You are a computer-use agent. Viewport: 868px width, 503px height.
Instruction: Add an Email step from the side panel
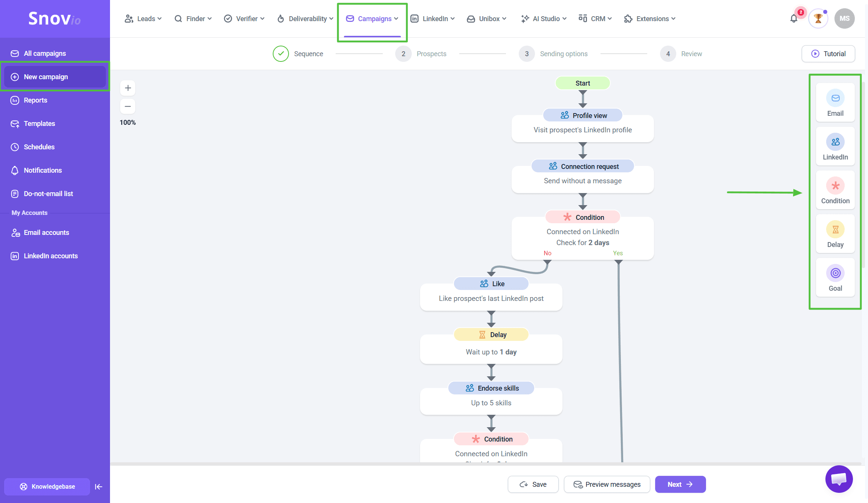[x=835, y=103]
